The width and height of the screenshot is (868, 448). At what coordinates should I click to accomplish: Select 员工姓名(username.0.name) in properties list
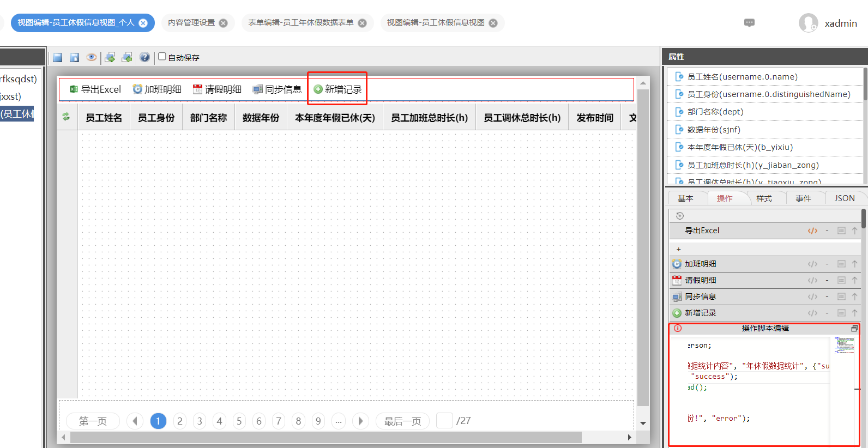click(x=765, y=77)
